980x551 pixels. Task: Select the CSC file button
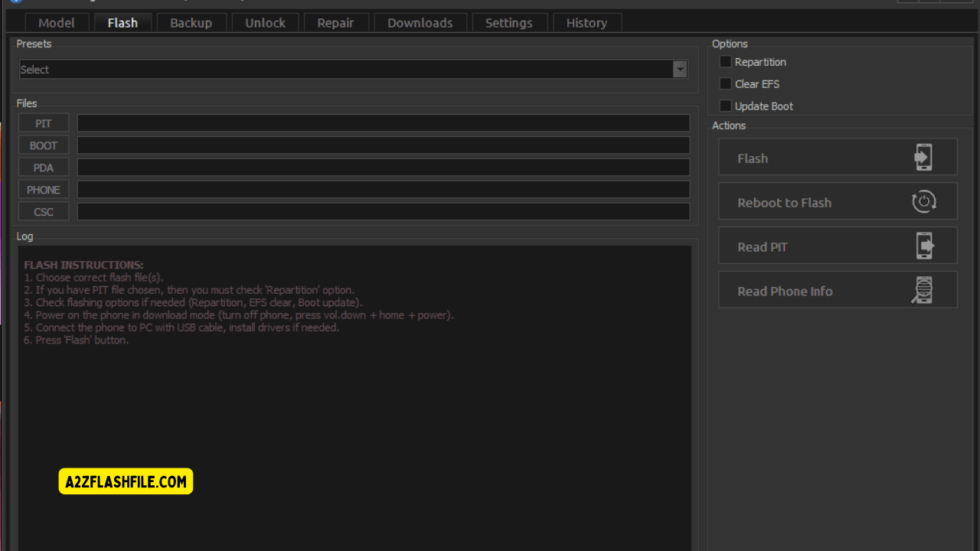pyautogui.click(x=43, y=211)
